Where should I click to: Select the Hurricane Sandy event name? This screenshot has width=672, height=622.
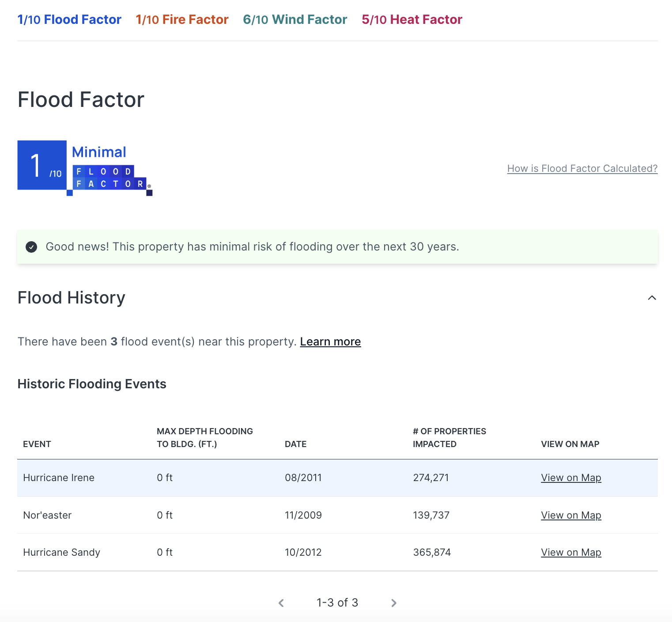click(61, 552)
